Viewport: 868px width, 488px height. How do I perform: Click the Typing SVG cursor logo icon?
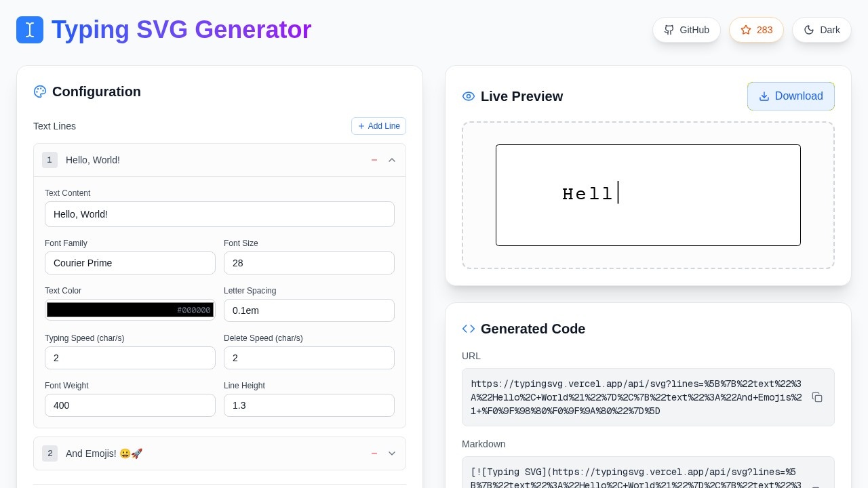point(30,30)
